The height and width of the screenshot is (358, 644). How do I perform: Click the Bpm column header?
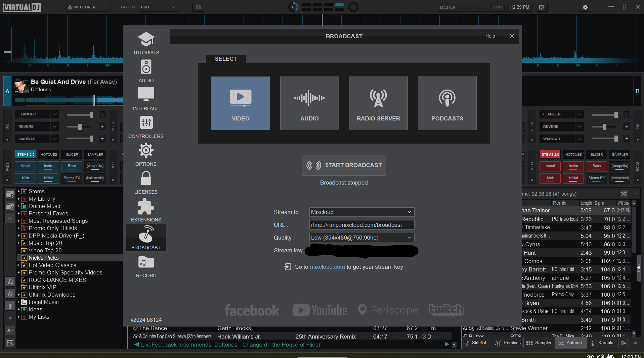click(599, 203)
